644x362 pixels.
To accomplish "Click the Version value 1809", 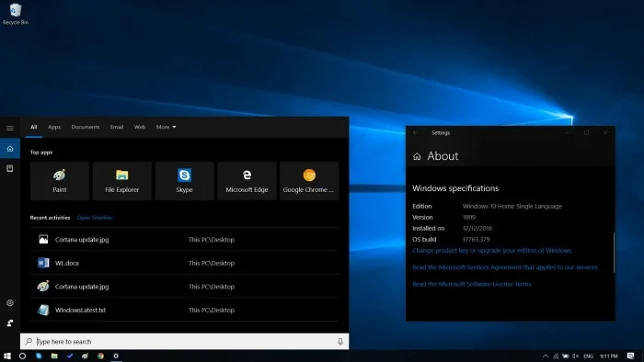I will click(x=469, y=217).
